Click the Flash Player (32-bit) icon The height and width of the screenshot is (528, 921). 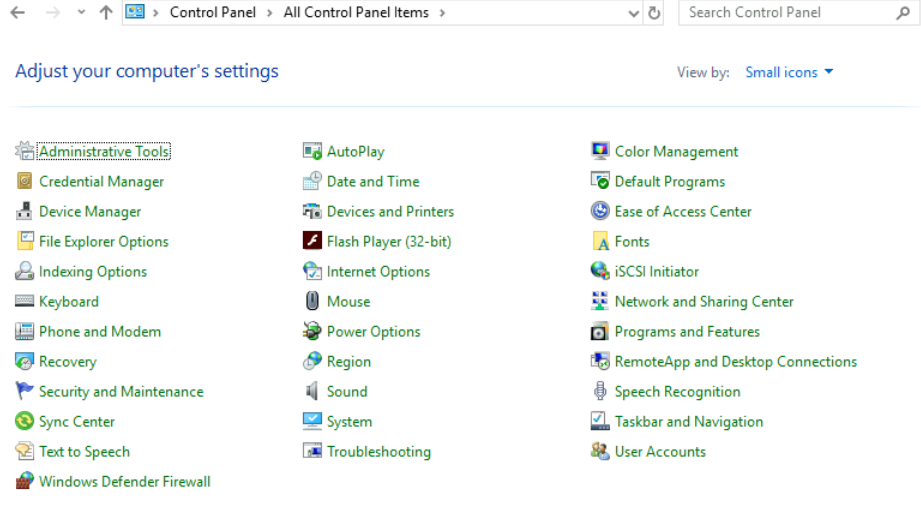click(x=311, y=242)
